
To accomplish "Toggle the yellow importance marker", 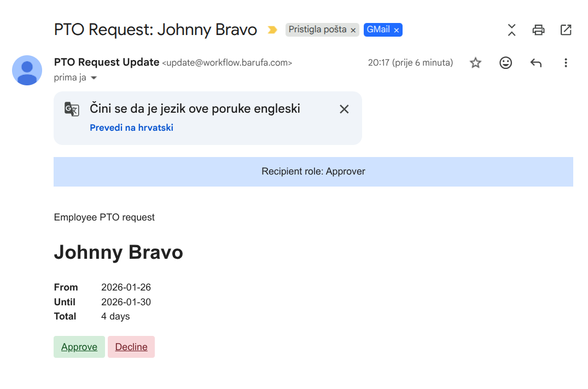I will (272, 30).
